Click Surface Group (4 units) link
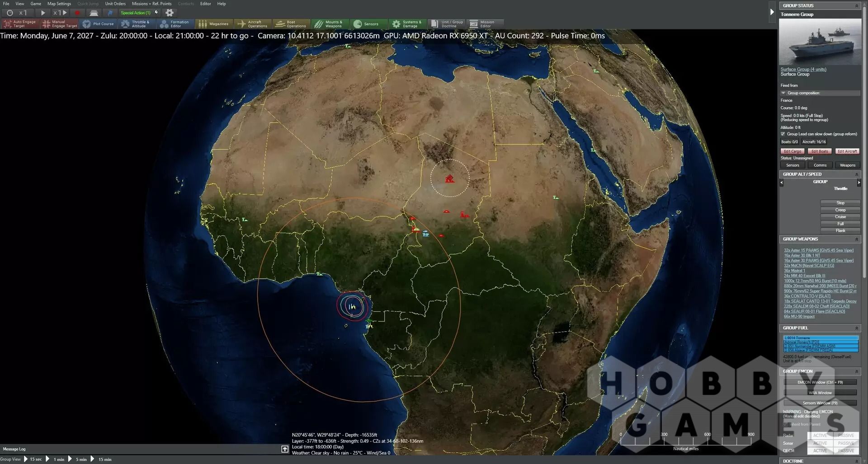The width and height of the screenshot is (868, 464). pyautogui.click(x=803, y=70)
